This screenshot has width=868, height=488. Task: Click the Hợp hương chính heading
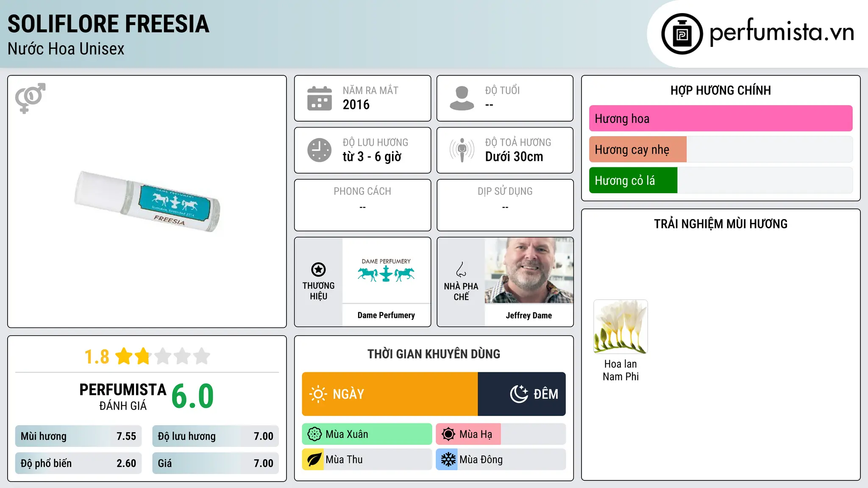pos(721,90)
